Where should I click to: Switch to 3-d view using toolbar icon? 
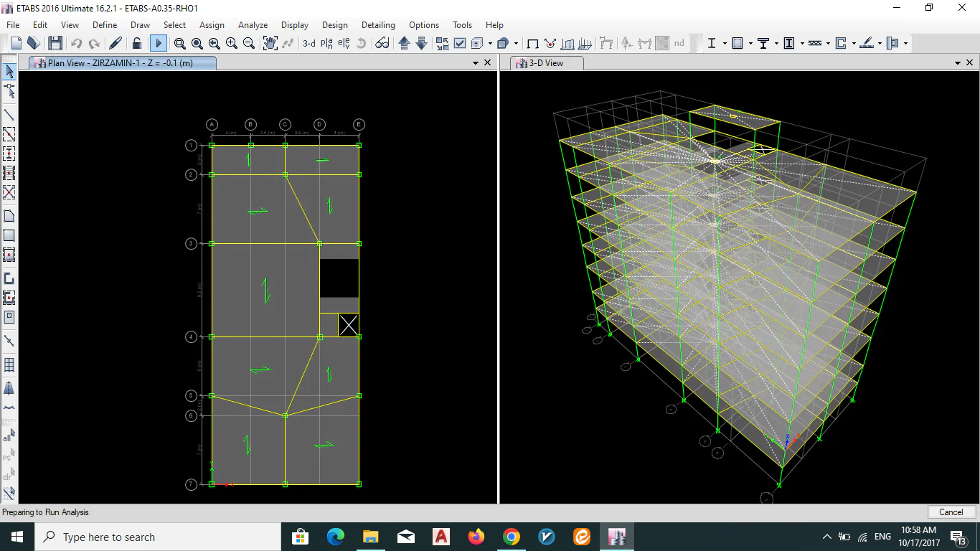308,44
